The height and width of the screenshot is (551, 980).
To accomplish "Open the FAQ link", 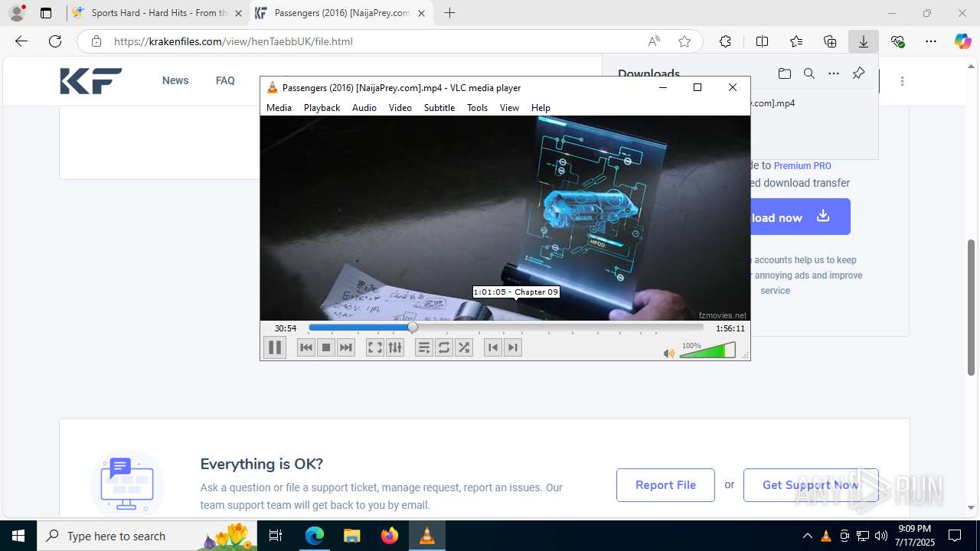I will (x=225, y=80).
